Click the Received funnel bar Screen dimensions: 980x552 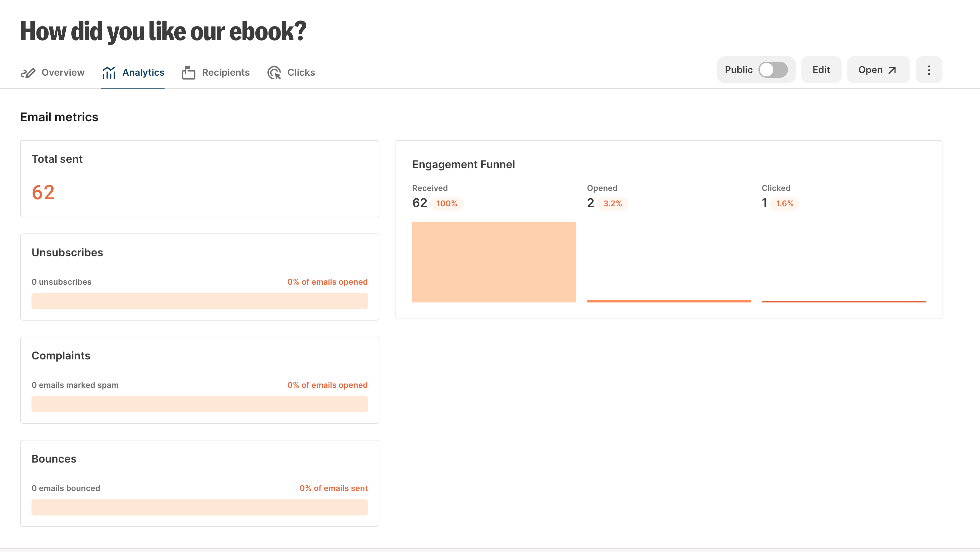(x=494, y=262)
